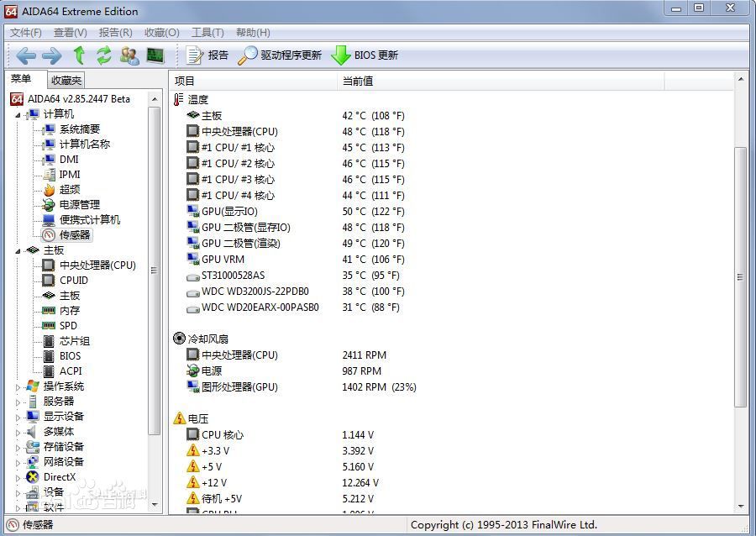The height and width of the screenshot is (536, 756).
Task: Select AIDA64 v2.85.2447 Beta root node
Action: 70,99
